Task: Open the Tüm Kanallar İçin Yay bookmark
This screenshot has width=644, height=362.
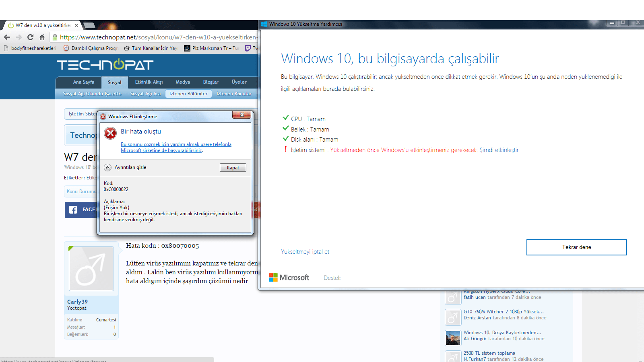Action: point(151,48)
